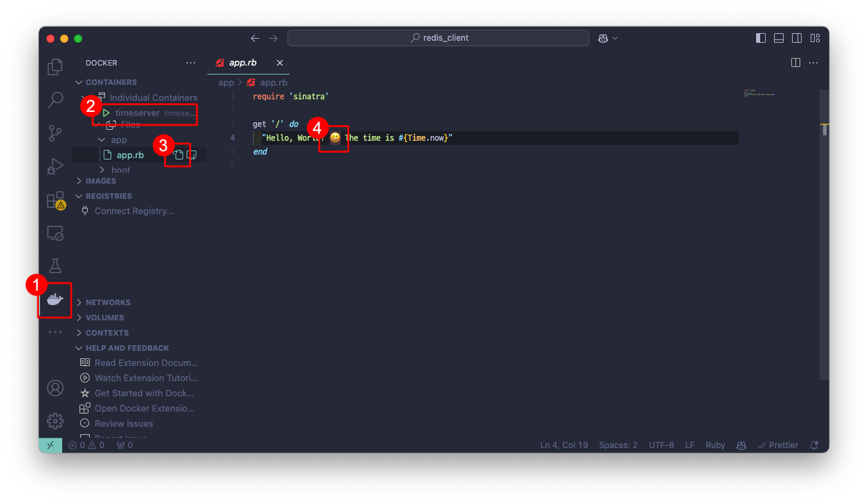Open the Extensions view with warning badge
Screen dimensions: 868x504
(x=55, y=200)
